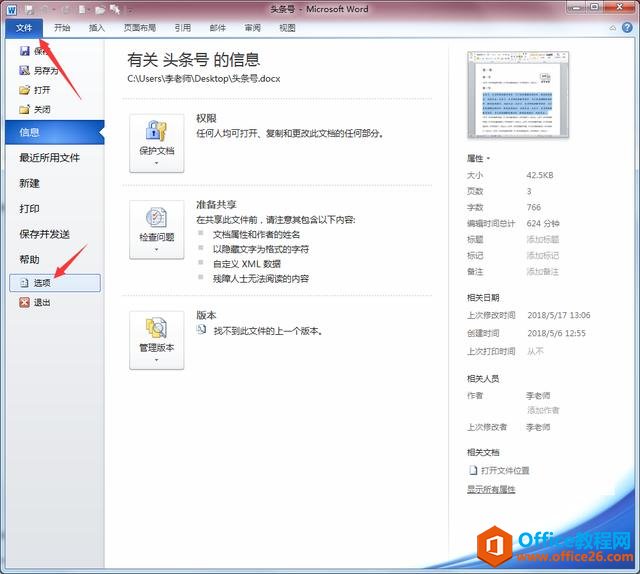Click 添加标记 to add tags
This screenshot has width=640, height=574.
click(x=542, y=256)
